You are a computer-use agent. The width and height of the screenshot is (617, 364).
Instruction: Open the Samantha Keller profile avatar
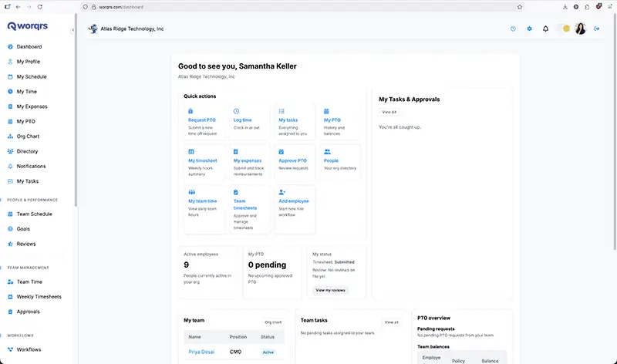click(x=581, y=29)
